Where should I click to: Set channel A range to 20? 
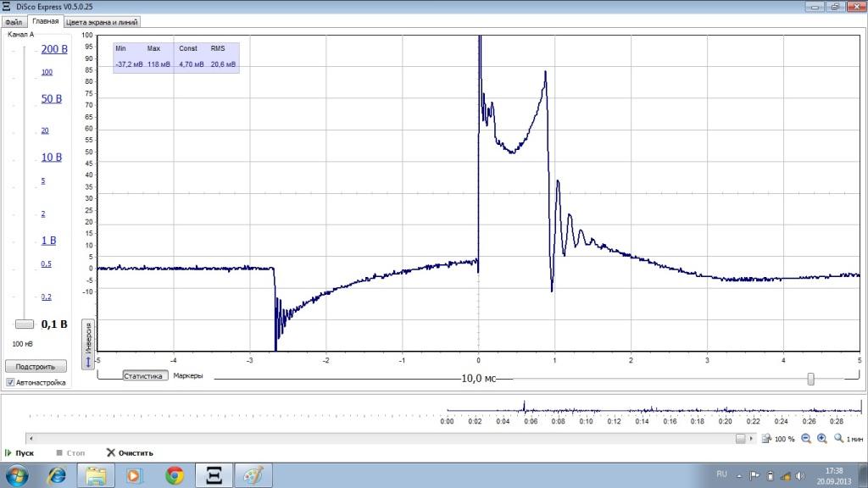click(45, 130)
